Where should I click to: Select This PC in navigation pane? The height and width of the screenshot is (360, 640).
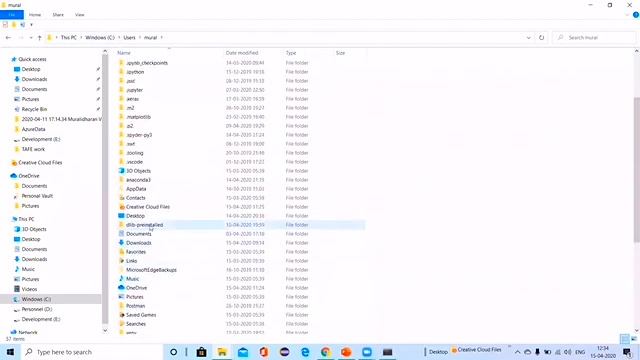point(26,219)
